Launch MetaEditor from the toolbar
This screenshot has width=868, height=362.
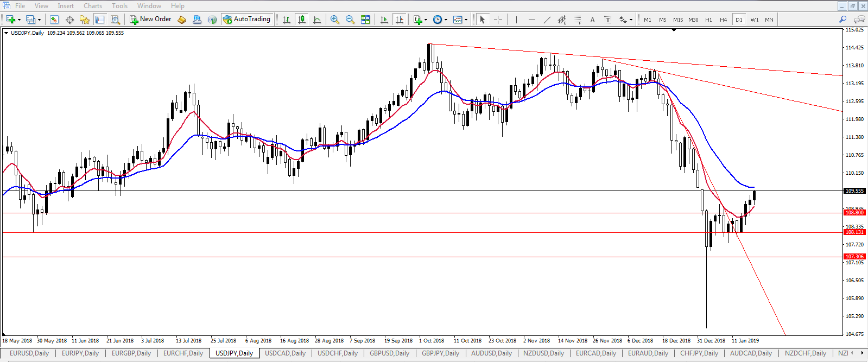click(182, 20)
